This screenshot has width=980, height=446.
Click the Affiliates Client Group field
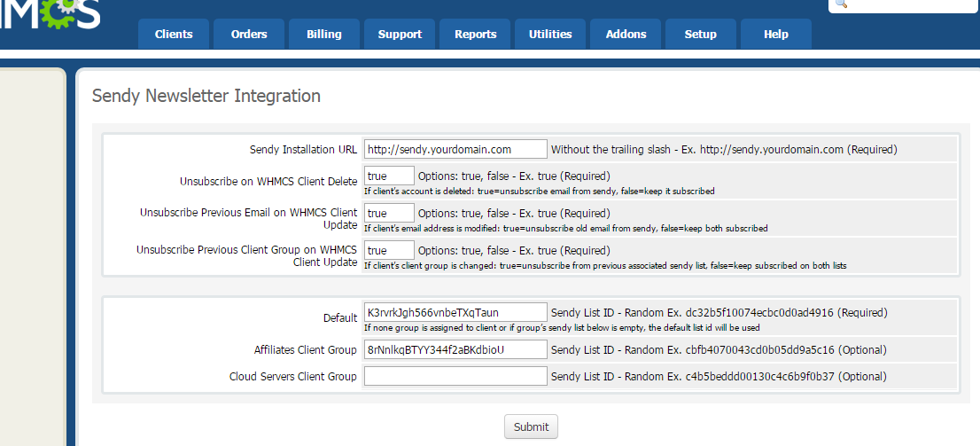(455, 349)
